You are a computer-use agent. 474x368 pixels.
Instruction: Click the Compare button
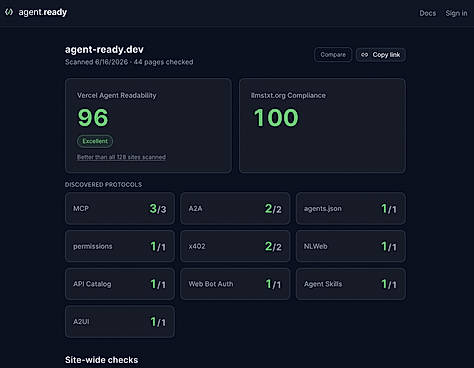[333, 55]
